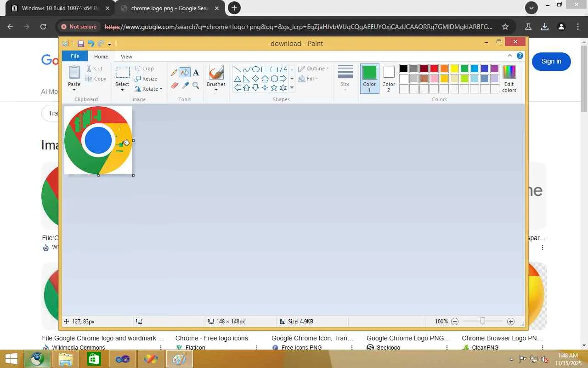Image resolution: width=588 pixels, height=368 pixels.
Task: Choose the Pentagon shape
Action: (x=265, y=79)
